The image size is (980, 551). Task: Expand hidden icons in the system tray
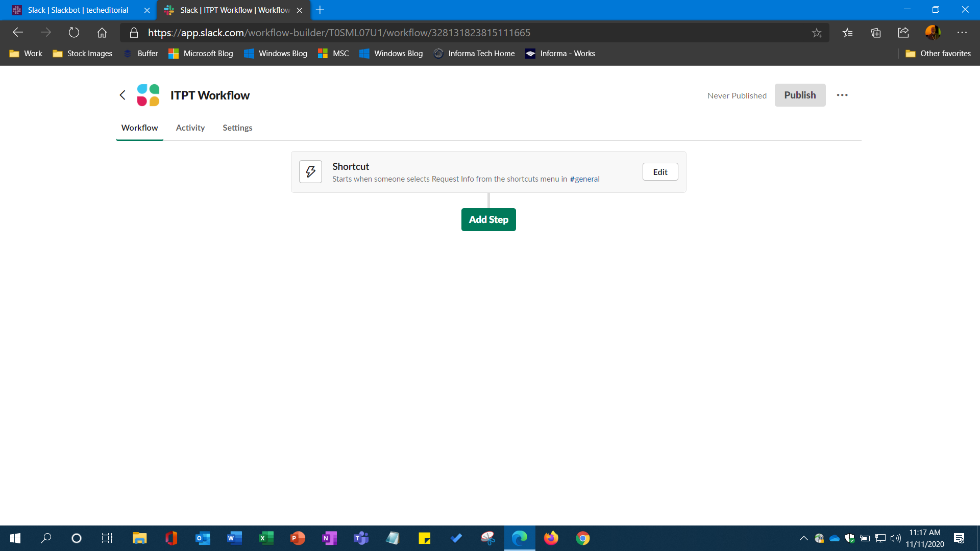point(803,538)
